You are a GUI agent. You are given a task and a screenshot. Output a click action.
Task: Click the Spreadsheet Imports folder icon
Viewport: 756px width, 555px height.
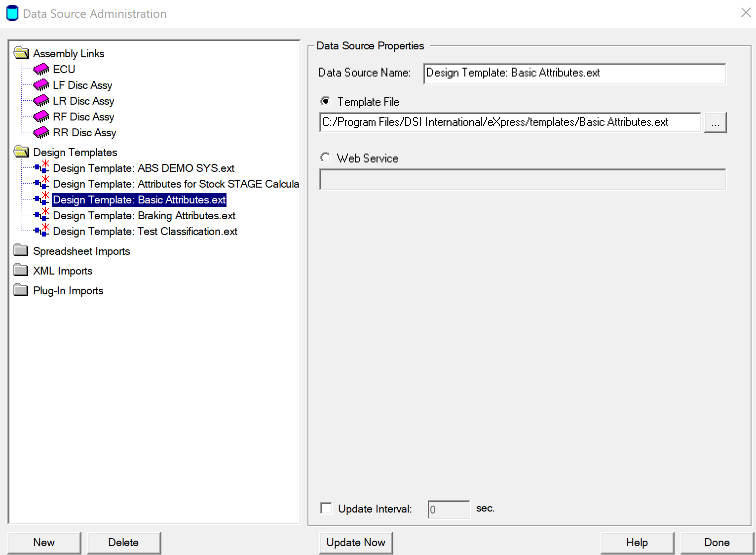click(21, 250)
